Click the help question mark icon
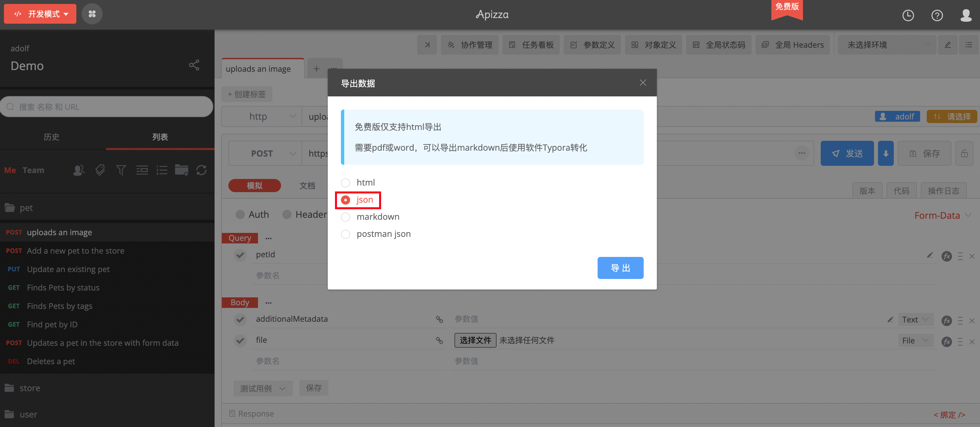This screenshot has width=980, height=427. [937, 15]
